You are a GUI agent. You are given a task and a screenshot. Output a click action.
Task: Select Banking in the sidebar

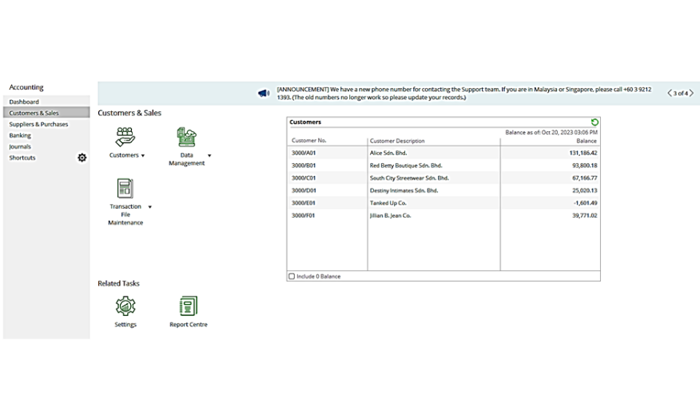pyautogui.click(x=20, y=135)
